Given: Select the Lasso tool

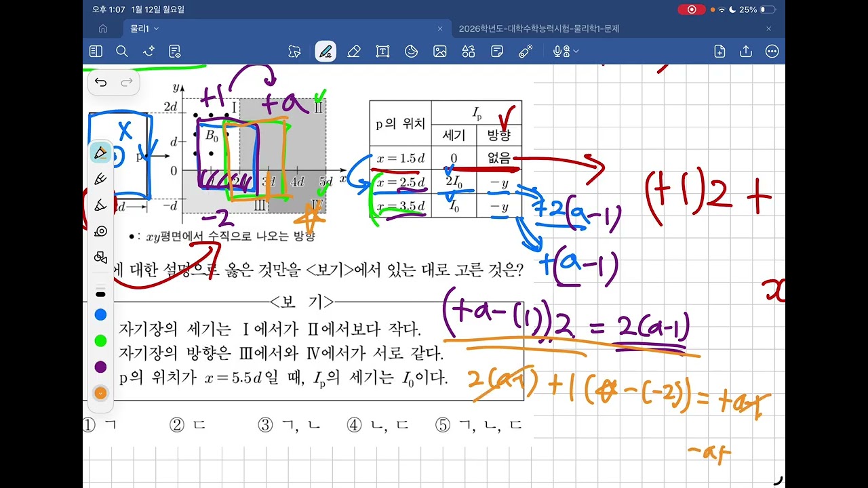Looking at the screenshot, I should pos(294,52).
